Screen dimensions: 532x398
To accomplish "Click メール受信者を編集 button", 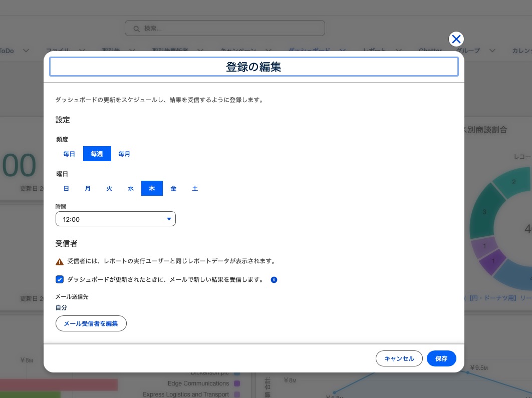I will [91, 323].
